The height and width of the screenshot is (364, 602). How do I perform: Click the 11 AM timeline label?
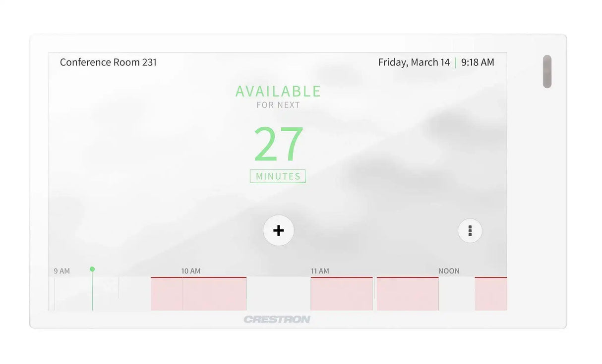click(320, 271)
